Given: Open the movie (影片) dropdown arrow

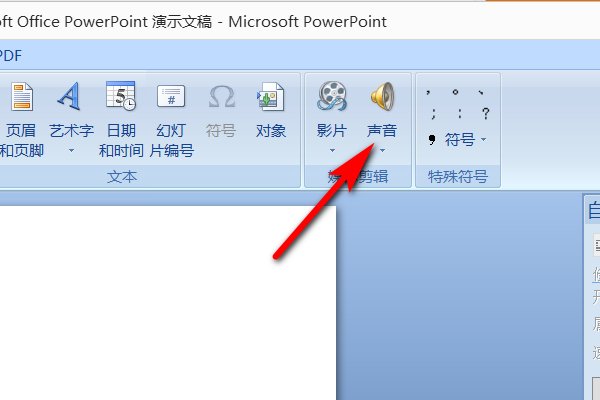Looking at the screenshot, I should (x=332, y=151).
